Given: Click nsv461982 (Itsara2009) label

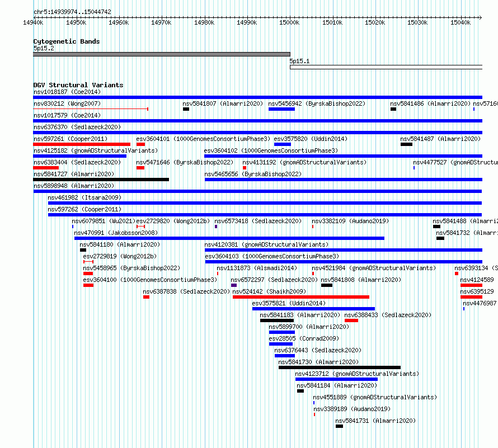Looking at the screenshot, I should 84,198.
